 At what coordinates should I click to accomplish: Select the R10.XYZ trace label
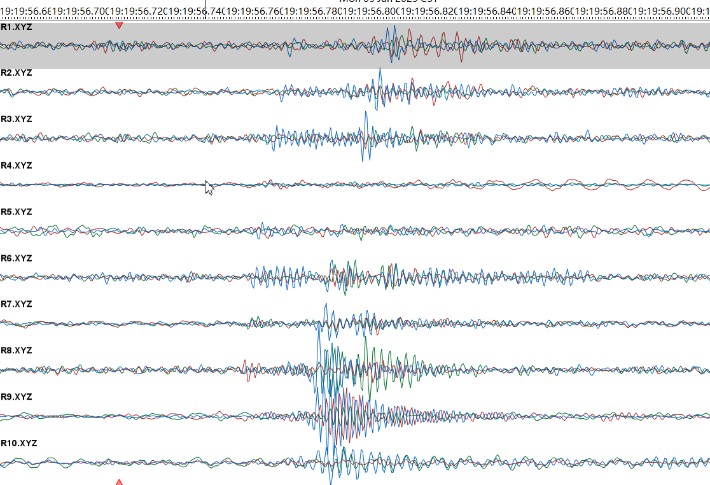pyautogui.click(x=19, y=442)
